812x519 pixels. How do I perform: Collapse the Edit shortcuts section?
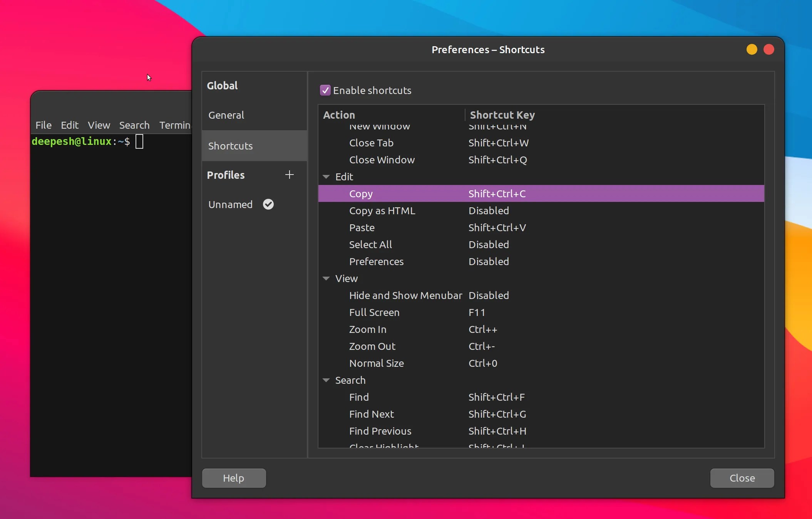coord(326,176)
